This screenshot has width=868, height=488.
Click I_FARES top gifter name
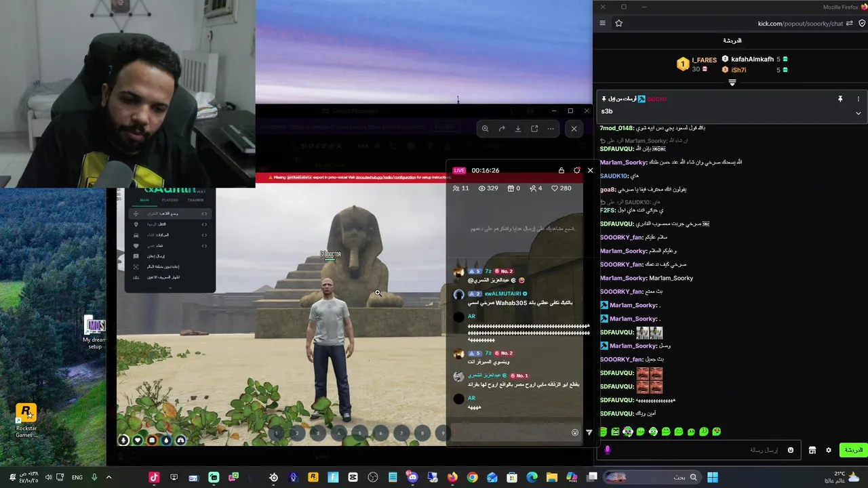704,60
